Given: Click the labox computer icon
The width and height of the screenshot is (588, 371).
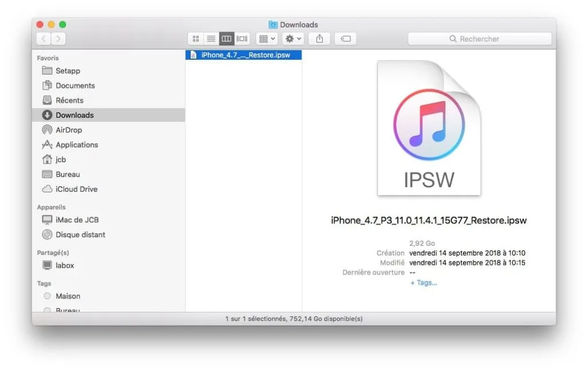Looking at the screenshot, I should pos(47,265).
